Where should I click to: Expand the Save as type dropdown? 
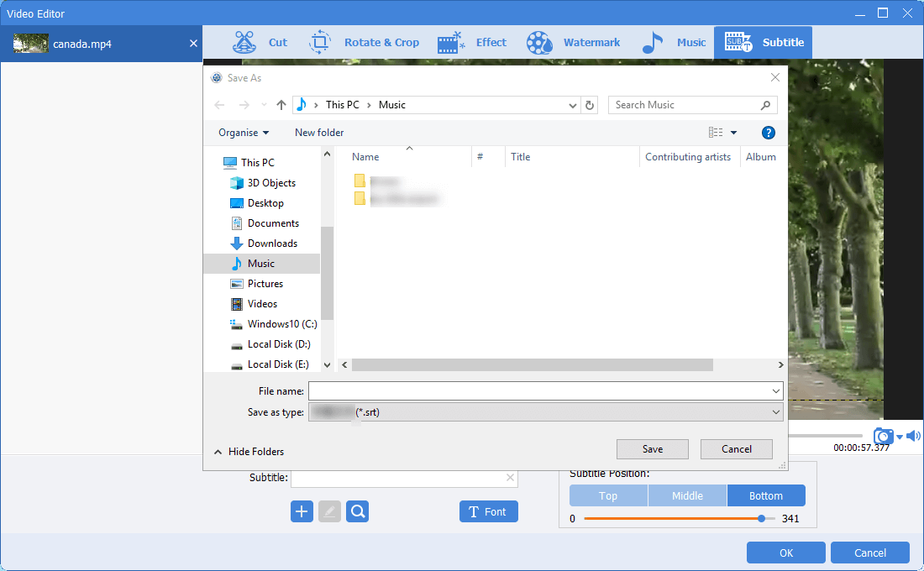[775, 412]
